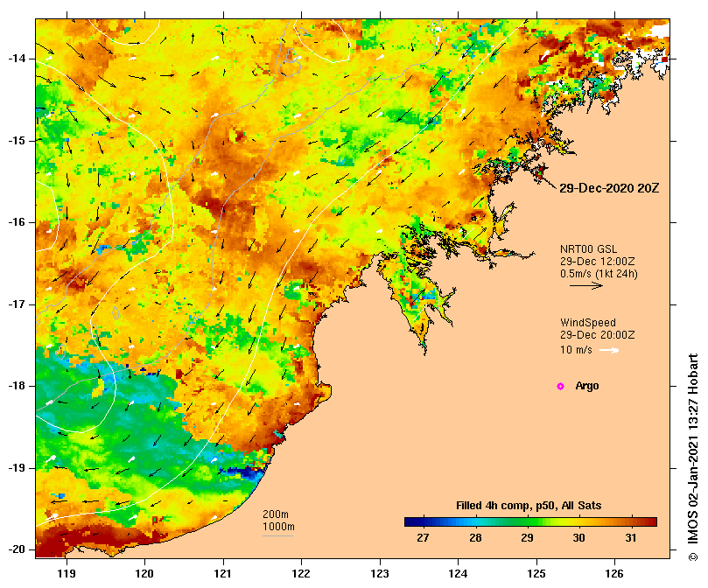This screenshot has height=588, width=708.
Task: Click the IMOS 02-Jan-2021 Hobart credit text
Action: pyautogui.click(x=692, y=451)
